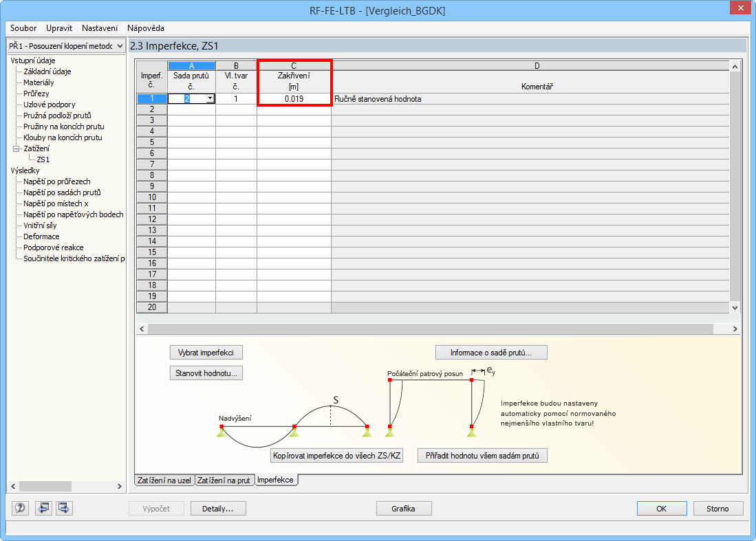Click Kopírovat imperfekce do všech ZS/KZ
This screenshot has height=541, width=756.
pyautogui.click(x=336, y=456)
